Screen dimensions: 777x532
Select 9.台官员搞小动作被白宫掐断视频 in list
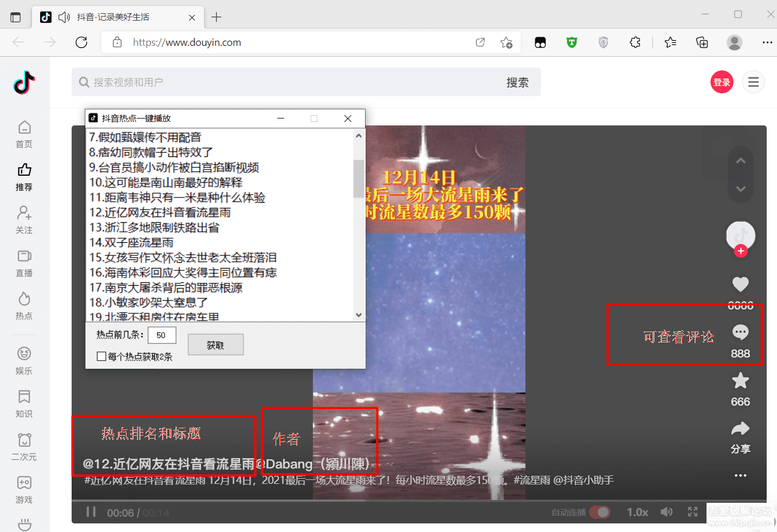[174, 168]
